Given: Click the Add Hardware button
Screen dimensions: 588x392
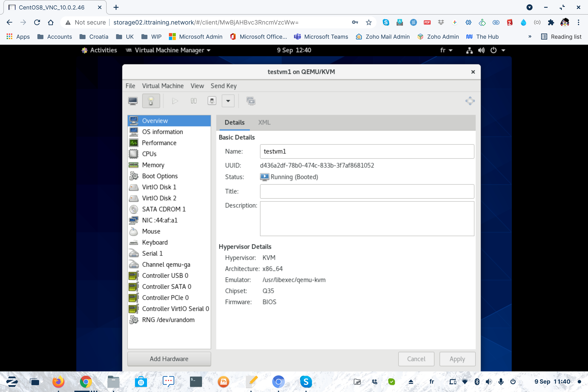Looking at the screenshot, I should pos(169,359).
